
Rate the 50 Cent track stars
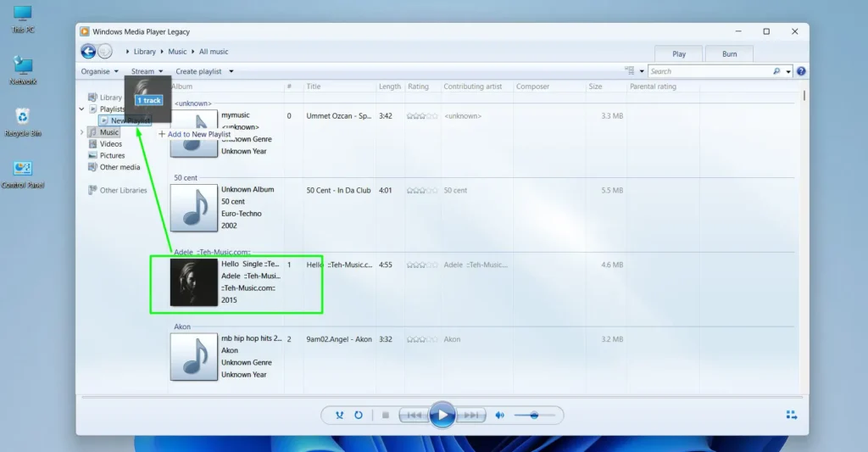pyautogui.click(x=422, y=191)
